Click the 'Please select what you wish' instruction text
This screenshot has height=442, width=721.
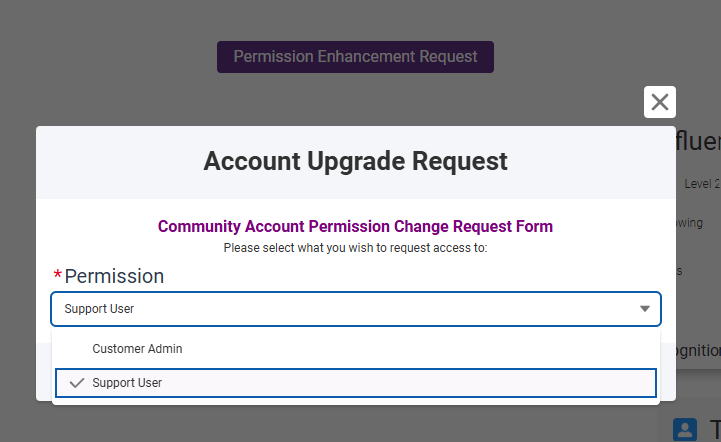(355, 247)
